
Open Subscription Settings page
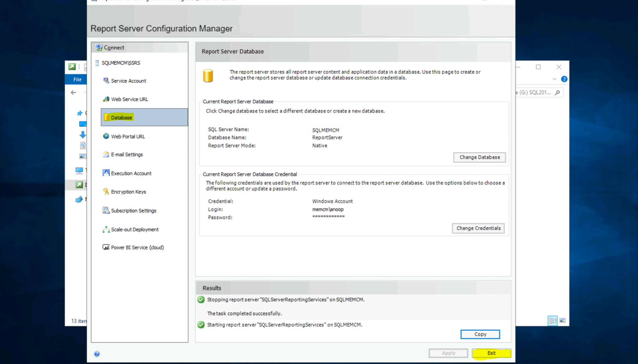[134, 211]
